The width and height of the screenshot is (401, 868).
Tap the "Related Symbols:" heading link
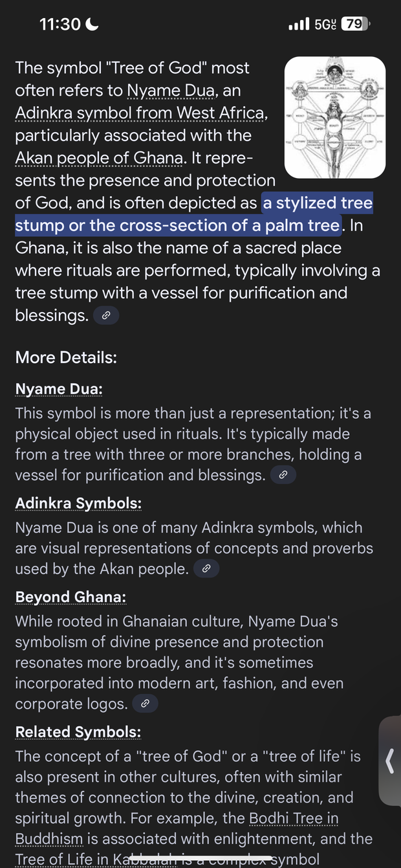78,731
